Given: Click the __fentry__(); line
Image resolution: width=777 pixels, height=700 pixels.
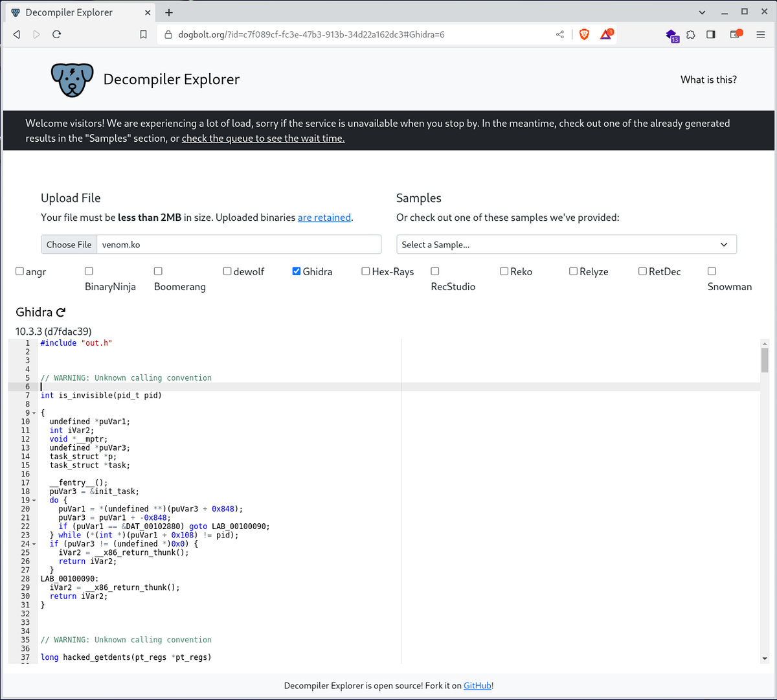Looking at the screenshot, I should tap(79, 482).
